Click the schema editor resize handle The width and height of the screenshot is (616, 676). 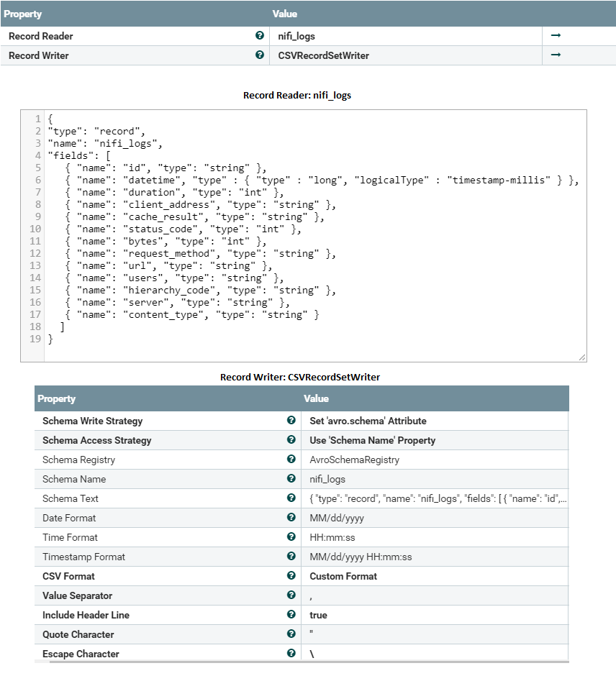(x=581, y=357)
